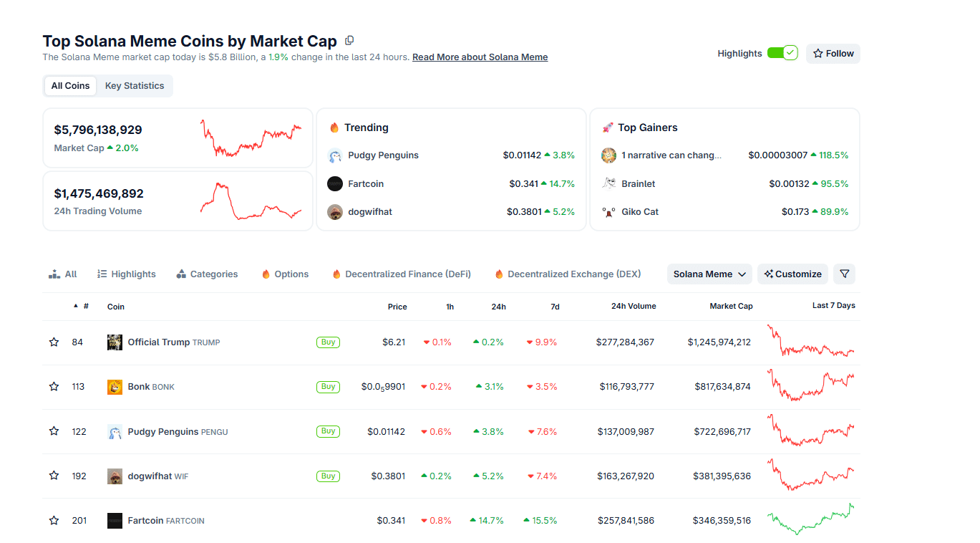Image resolution: width=980 pixels, height=543 pixels.
Task: Click the Bonk coin logo in the table
Action: [x=115, y=386]
